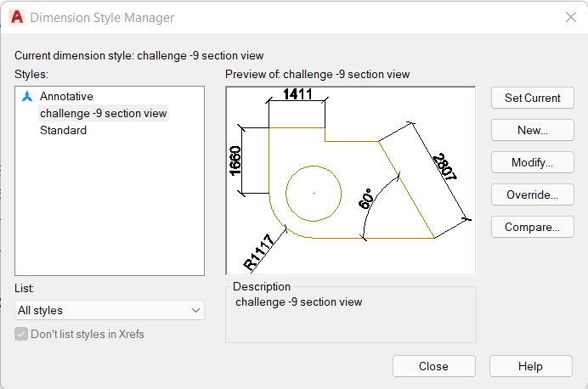Open Help for Dimension Style Manager
The image size is (588, 389).
530,366
